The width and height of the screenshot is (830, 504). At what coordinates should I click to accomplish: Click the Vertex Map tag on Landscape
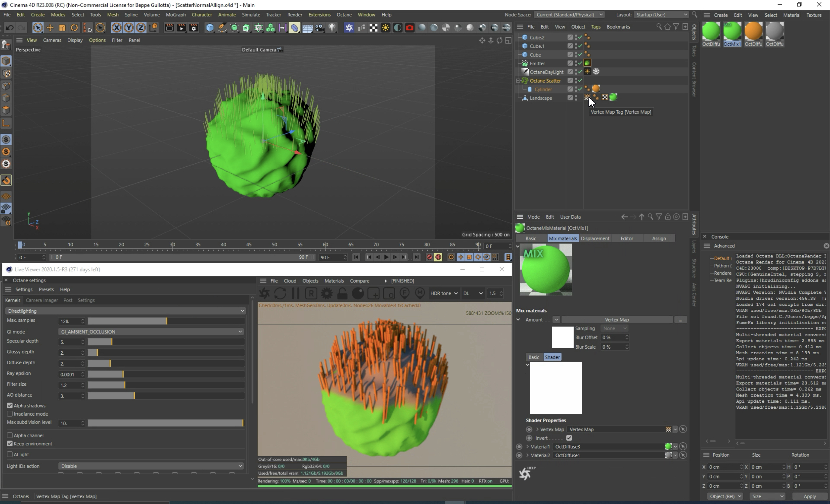(587, 98)
